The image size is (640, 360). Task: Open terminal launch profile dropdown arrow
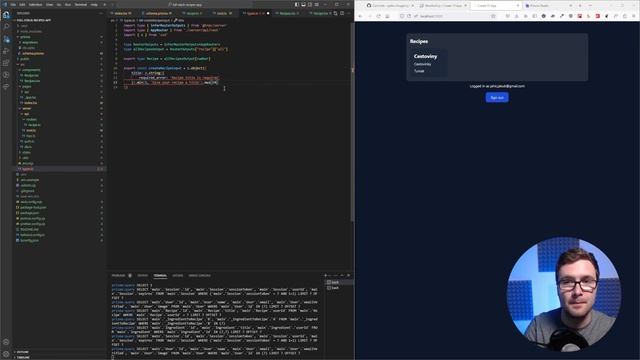tap(330, 276)
